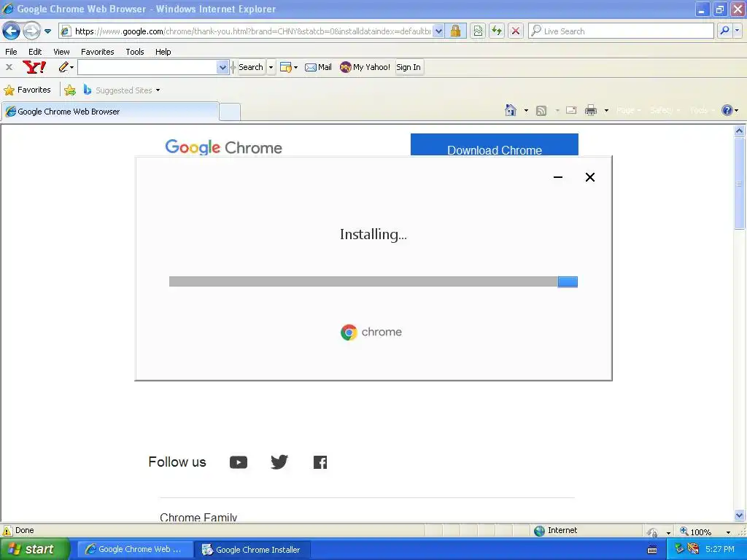Click the compatibility view icon
This screenshot has height=560, width=747.
click(x=478, y=31)
